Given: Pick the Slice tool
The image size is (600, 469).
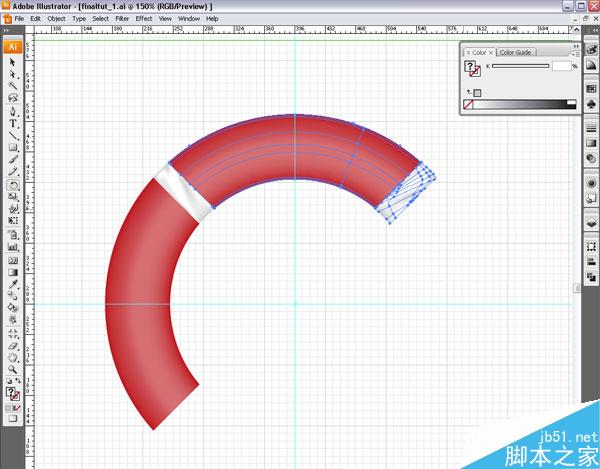Looking at the screenshot, I should pos(13,334).
